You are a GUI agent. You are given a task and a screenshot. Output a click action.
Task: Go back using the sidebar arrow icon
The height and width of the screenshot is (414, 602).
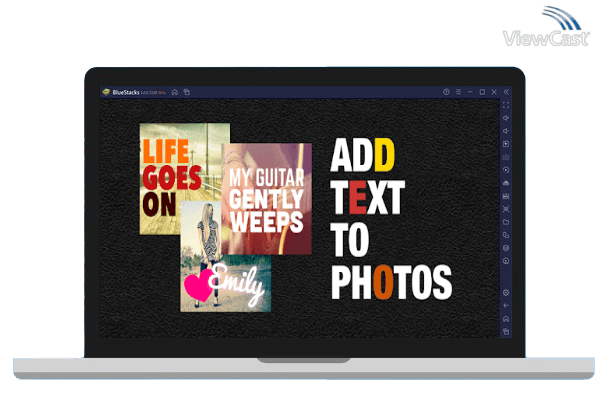(x=506, y=306)
